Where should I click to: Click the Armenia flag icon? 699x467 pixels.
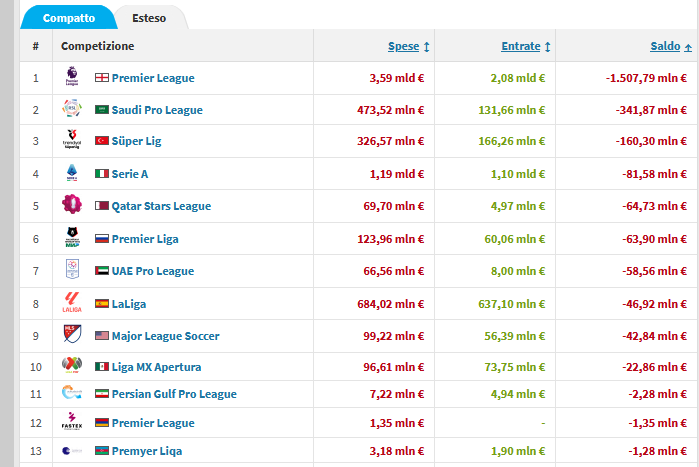[x=102, y=422]
